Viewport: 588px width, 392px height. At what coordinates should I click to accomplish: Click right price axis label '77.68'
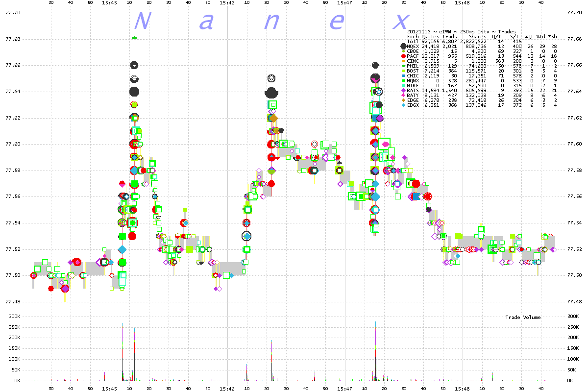pyautogui.click(x=575, y=39)
